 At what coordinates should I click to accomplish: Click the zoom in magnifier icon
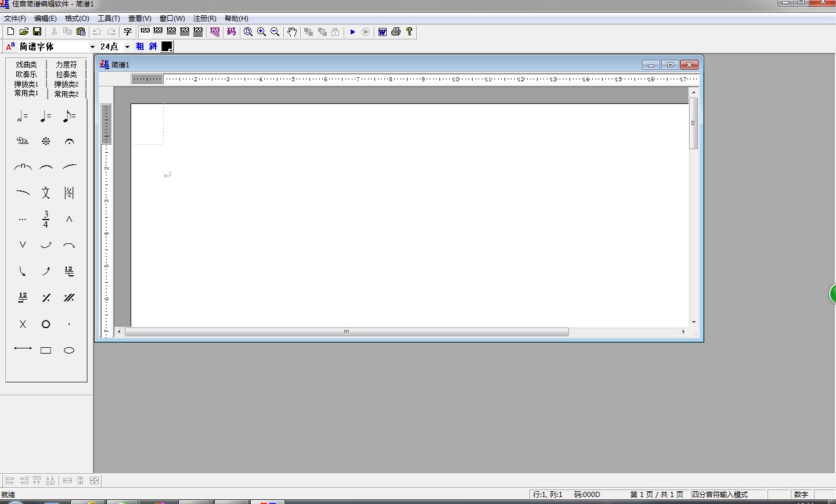point(262,32)
